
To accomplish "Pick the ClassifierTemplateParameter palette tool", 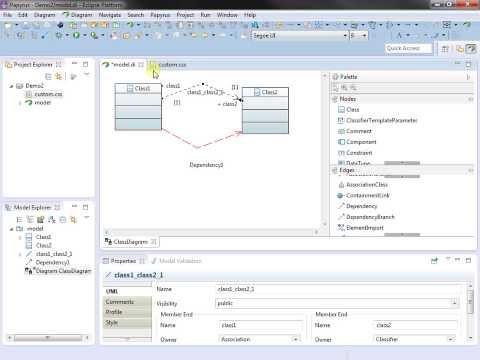I will [378, 120].
